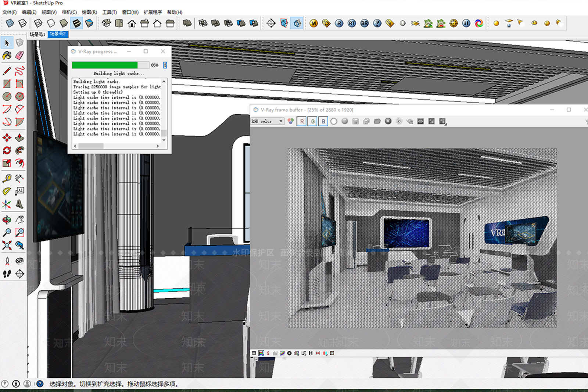This screenshot has height=392, width=588.
Task: Select the Paint Bucket tool
Action: [x=7, y=56]
